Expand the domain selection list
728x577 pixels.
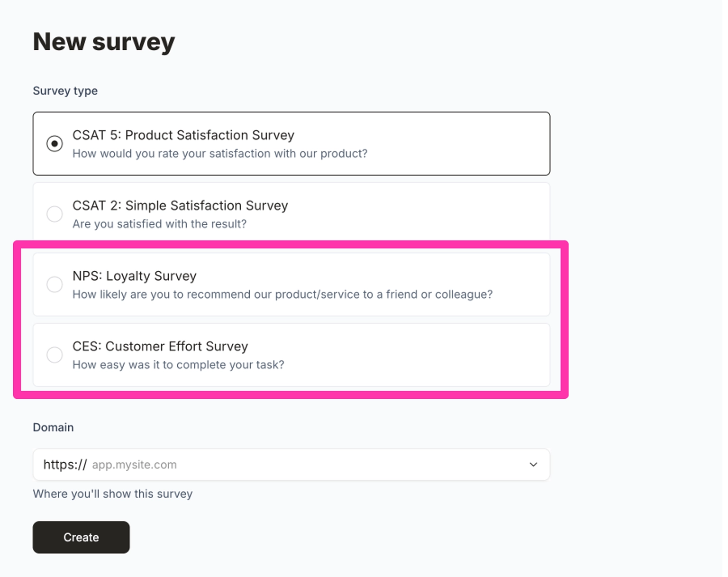[534, 464]
